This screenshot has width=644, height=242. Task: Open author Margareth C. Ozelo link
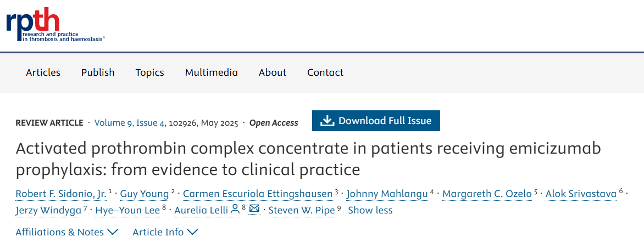click(487, 193)
